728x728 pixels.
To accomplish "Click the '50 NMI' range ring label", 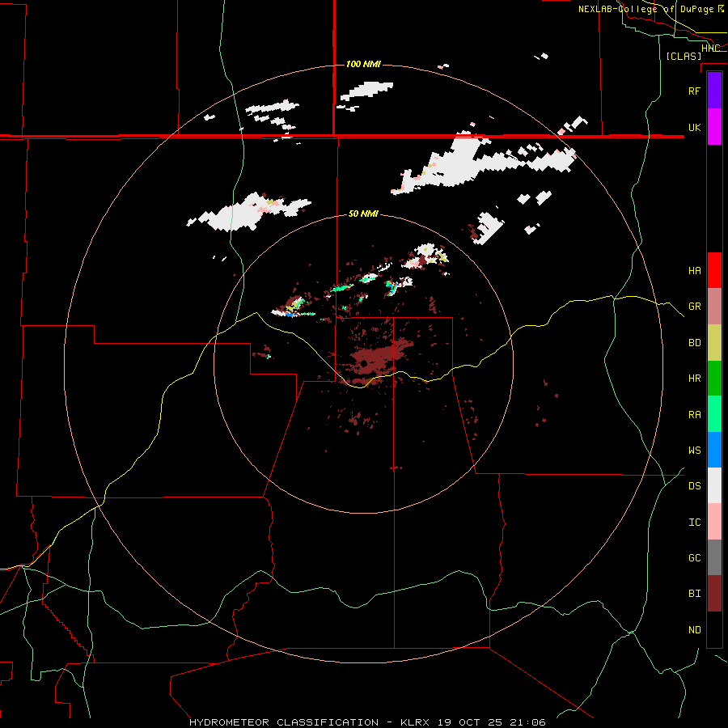I will (x=363, y=214).
